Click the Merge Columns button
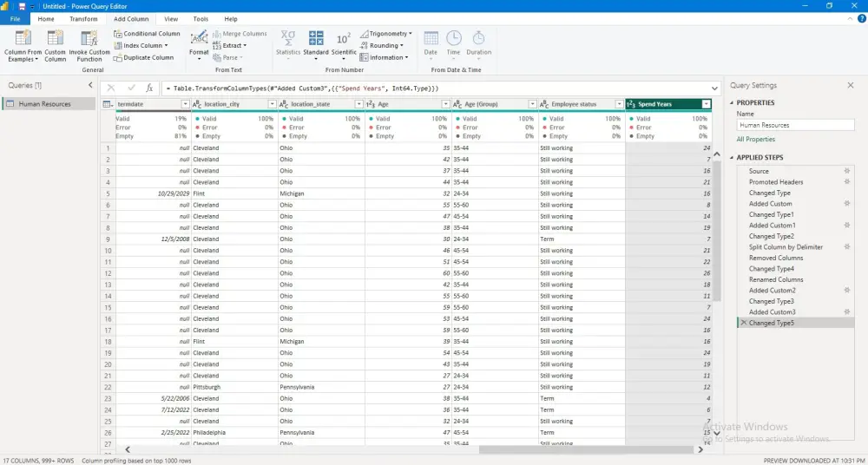The image size is (868, 465). (240, 34)
